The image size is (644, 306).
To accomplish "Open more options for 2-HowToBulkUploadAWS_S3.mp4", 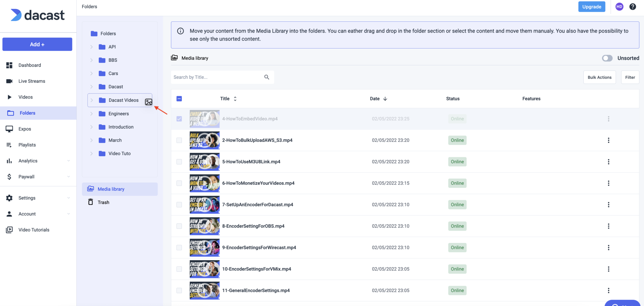I will pyautogui.click(x=608, y=140).
